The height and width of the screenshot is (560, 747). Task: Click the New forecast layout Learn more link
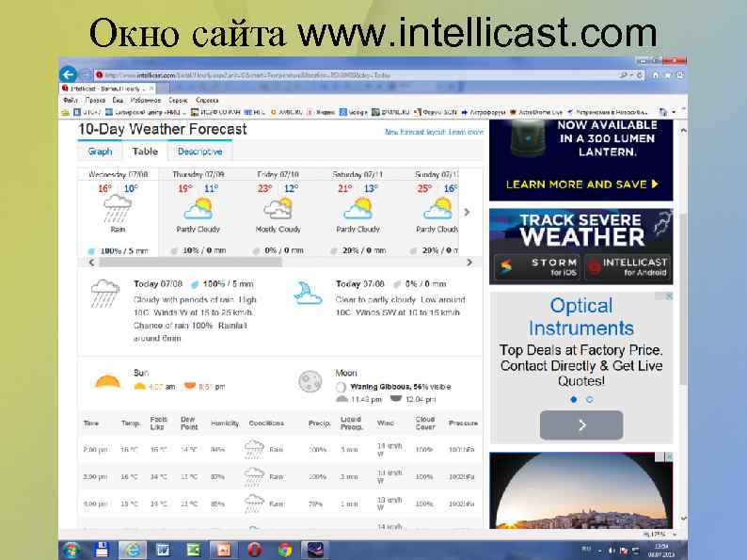(434, 132)
